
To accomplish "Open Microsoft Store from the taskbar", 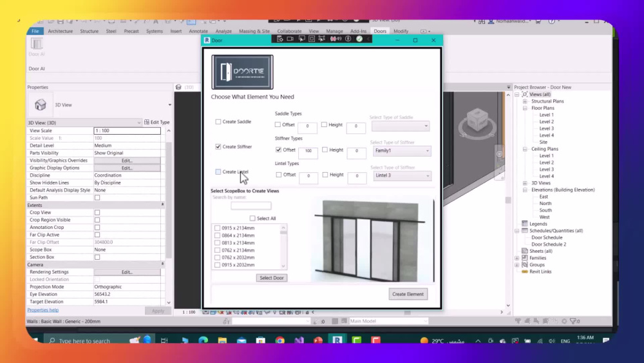I will coord(260,340).
